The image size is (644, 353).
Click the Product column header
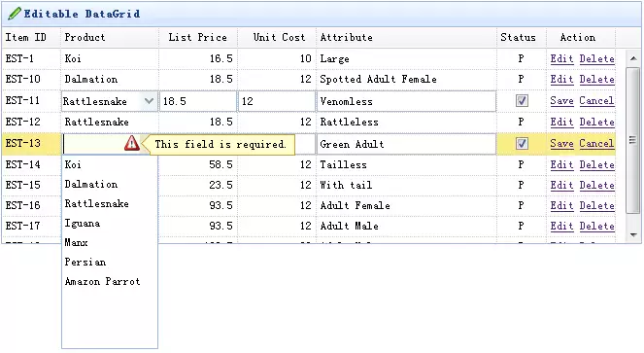[x=110, y=37]
